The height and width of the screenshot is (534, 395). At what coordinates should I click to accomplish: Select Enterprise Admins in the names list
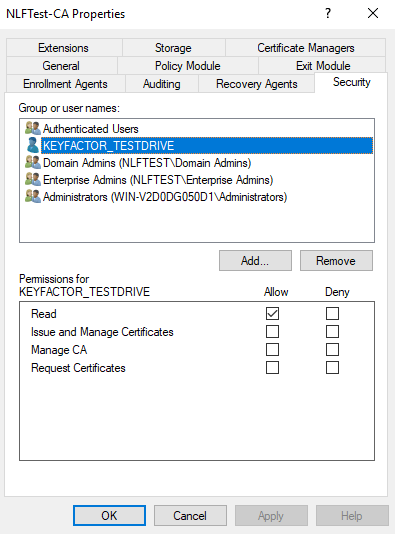[x=158, y=179]
